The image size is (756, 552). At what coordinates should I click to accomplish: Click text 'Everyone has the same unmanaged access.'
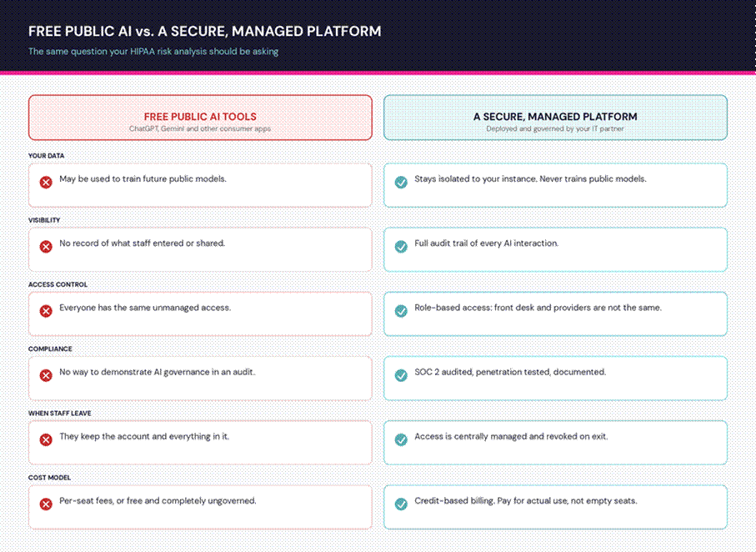coord(145,308)
